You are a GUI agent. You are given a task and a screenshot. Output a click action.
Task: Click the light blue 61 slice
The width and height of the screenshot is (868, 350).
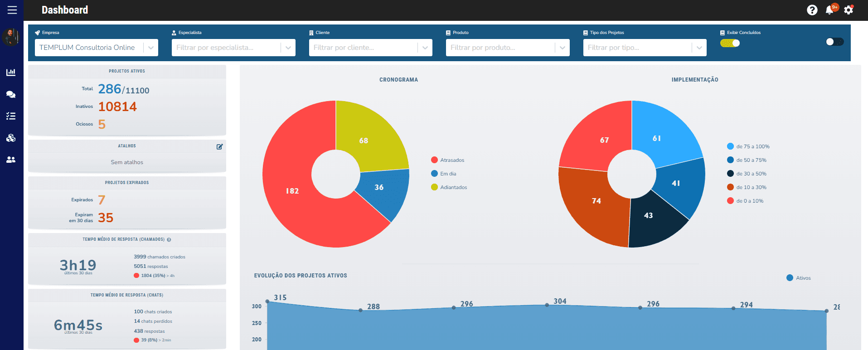[x=657, y=138]
